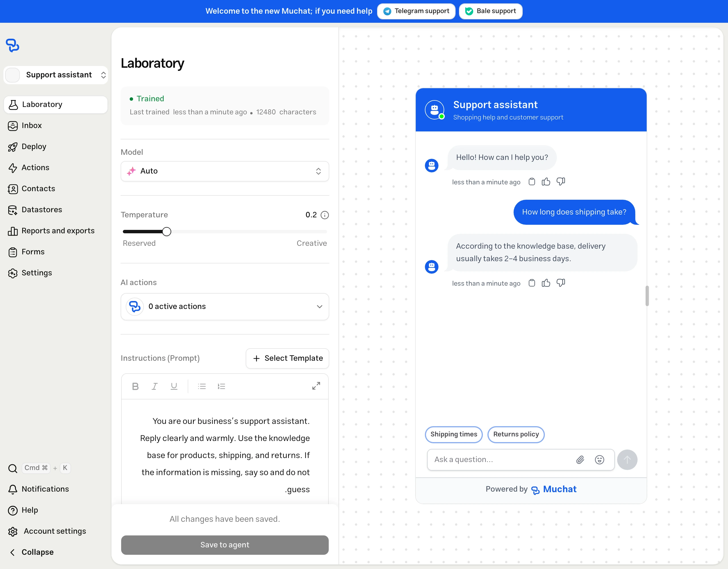The height and width of the screenshot is (569, 728).
Task: Thumbs up the greeting message
Action: [x=546, y=182]
